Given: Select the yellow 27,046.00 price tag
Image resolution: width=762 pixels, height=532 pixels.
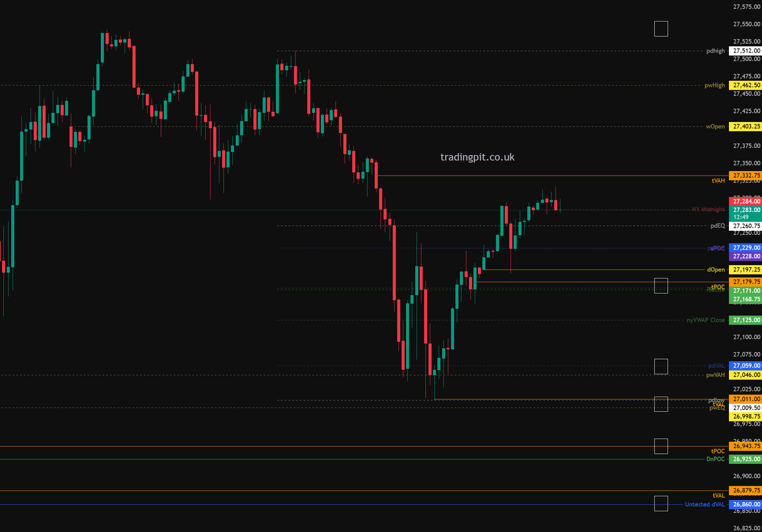Looking at the screenshot, I should point(745,375).
